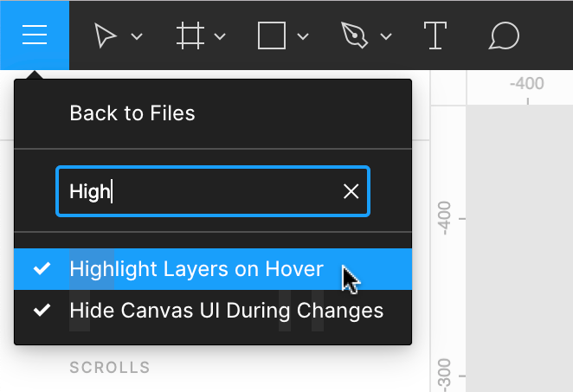Choose Hide Canvas UI During Changes
Viewport: 573px width, 392px height.
pos(226,310)
